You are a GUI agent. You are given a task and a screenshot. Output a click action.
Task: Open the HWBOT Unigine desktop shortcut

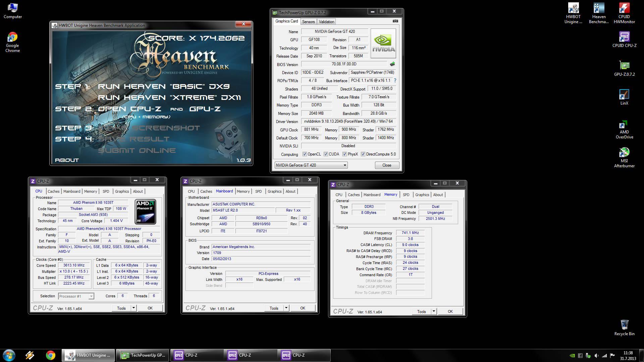point(573,13)
